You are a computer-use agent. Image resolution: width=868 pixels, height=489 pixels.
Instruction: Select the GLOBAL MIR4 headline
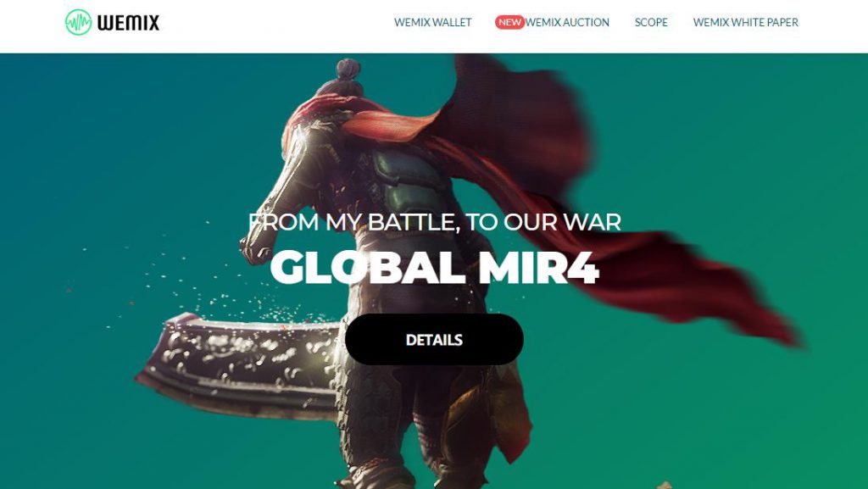point(435,267)
